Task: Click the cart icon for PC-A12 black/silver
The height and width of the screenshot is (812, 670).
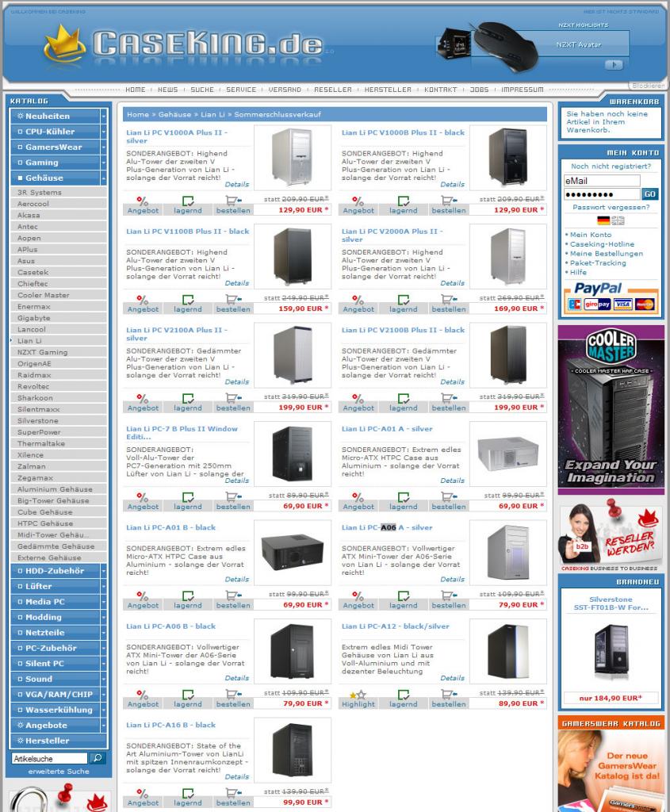Action: (449, 694)
